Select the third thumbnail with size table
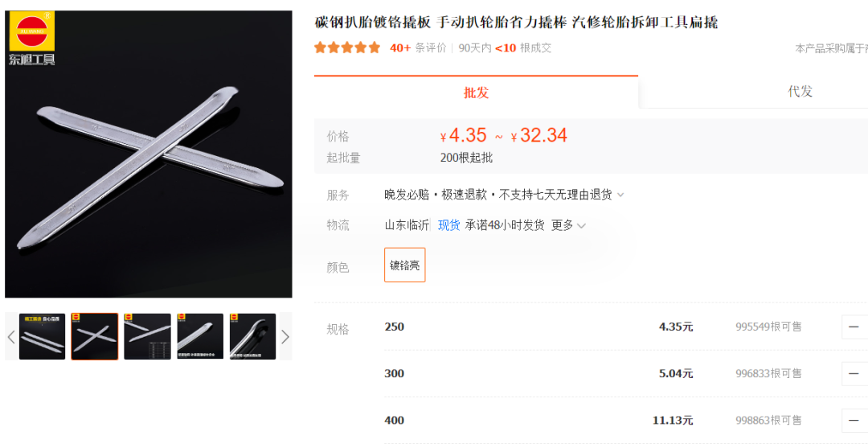Screen dimensions: 868x444 click(147, 336)
